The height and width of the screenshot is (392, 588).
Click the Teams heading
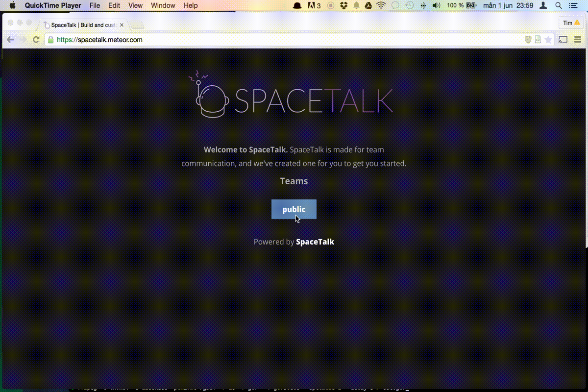coord(294,181)
